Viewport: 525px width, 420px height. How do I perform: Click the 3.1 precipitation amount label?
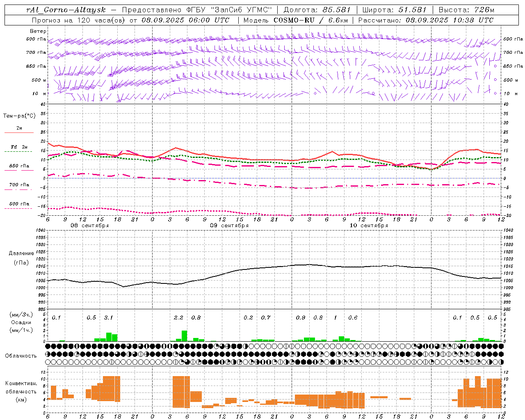point(108,317)
